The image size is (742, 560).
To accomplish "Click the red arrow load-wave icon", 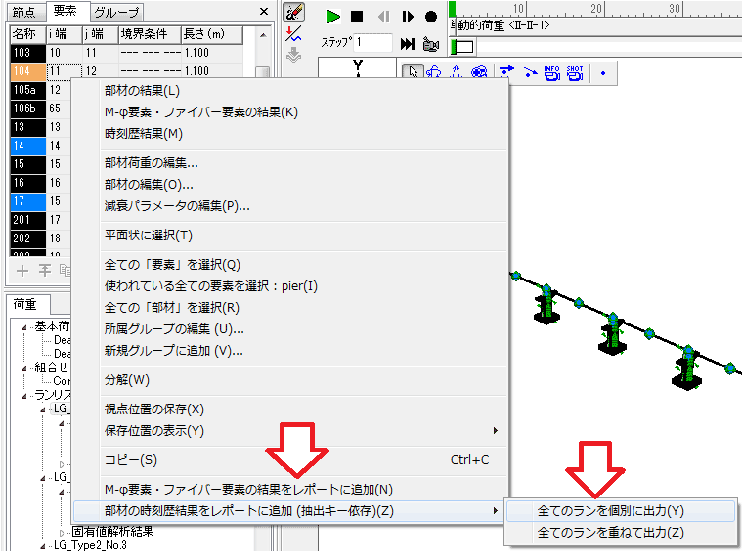I will coord(293,34).
